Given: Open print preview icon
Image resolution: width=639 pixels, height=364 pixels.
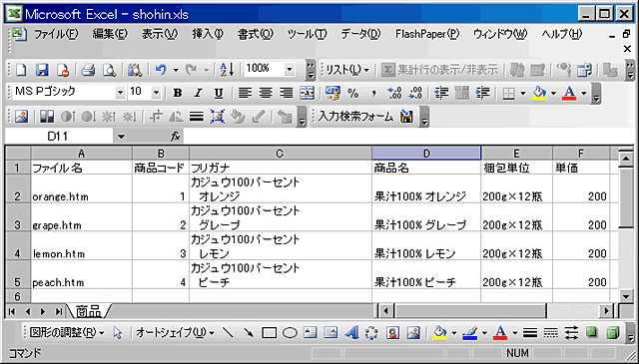Looking at the screenshot, I should [109, 70].
